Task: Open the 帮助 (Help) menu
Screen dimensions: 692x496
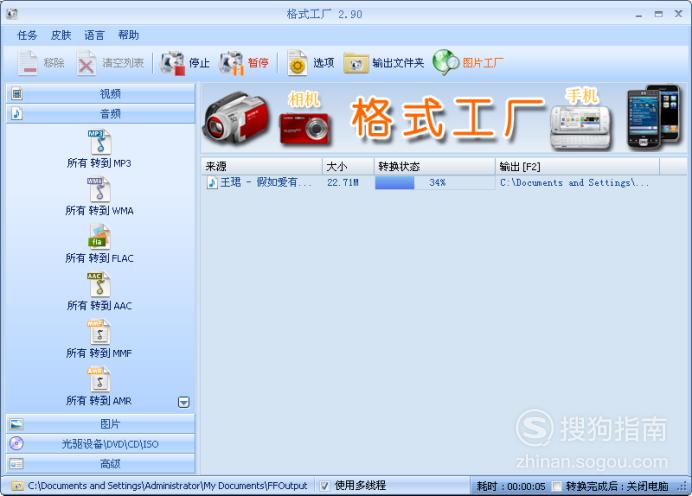Action: coord(128,35)
